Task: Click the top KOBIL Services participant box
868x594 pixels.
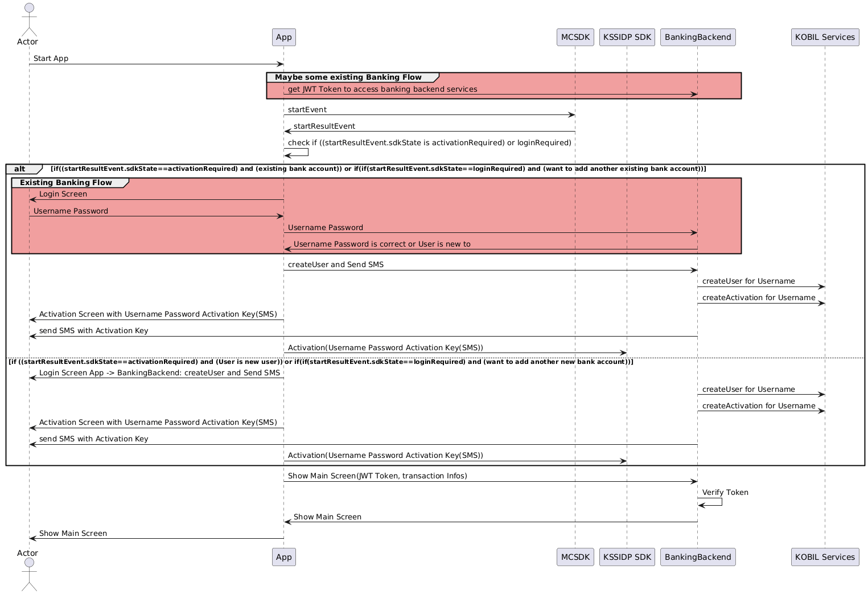Action: pos(824,37)
